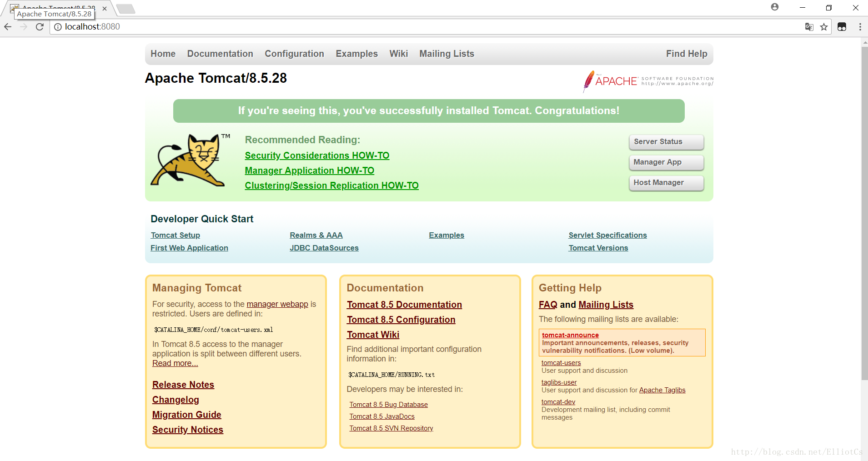Screen dimensions: 868x461
Task: Open the Tomcat Wiki link
Action: point(373,335)
